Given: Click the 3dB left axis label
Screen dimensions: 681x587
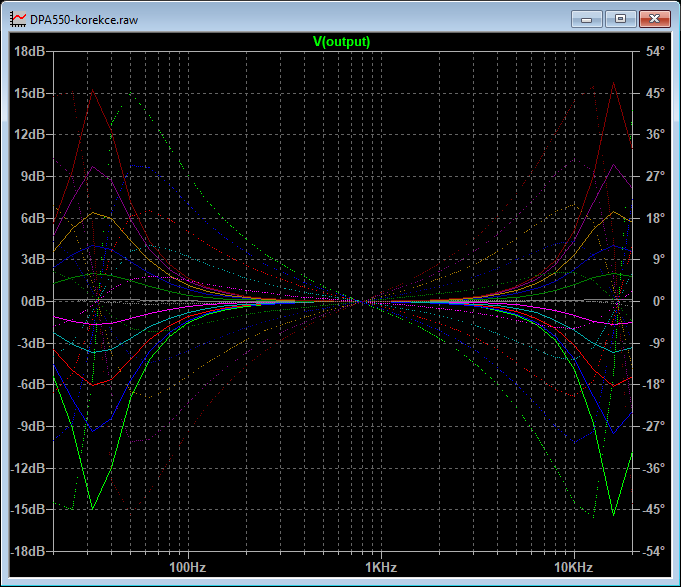Looking at the screenshot, I should click(33, 259).
